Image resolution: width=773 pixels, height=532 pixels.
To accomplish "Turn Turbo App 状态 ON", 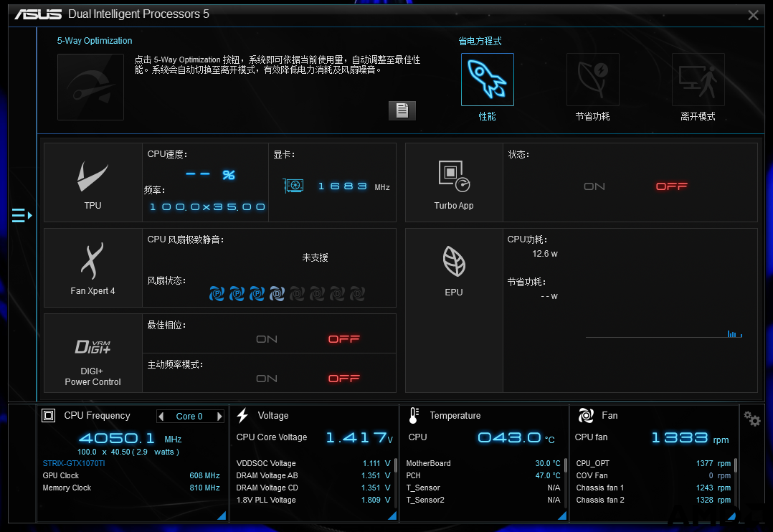I will [x=594, y=186].
